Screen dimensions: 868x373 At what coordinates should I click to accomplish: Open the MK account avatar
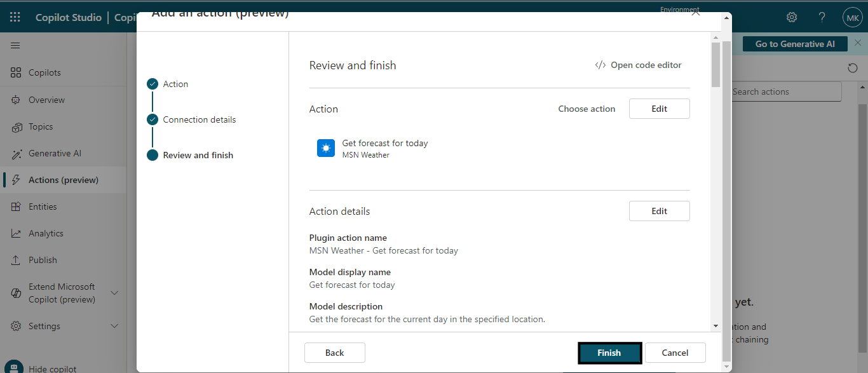[851, 17]
